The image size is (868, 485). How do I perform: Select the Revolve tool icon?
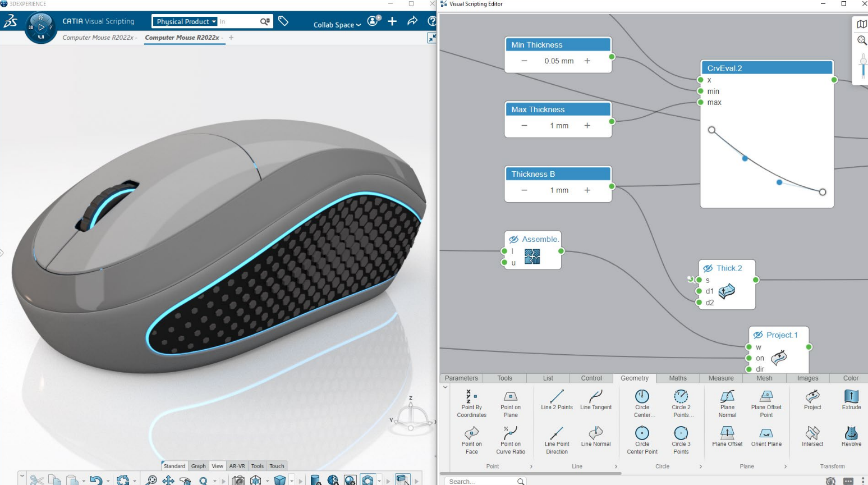coord(851,433)
